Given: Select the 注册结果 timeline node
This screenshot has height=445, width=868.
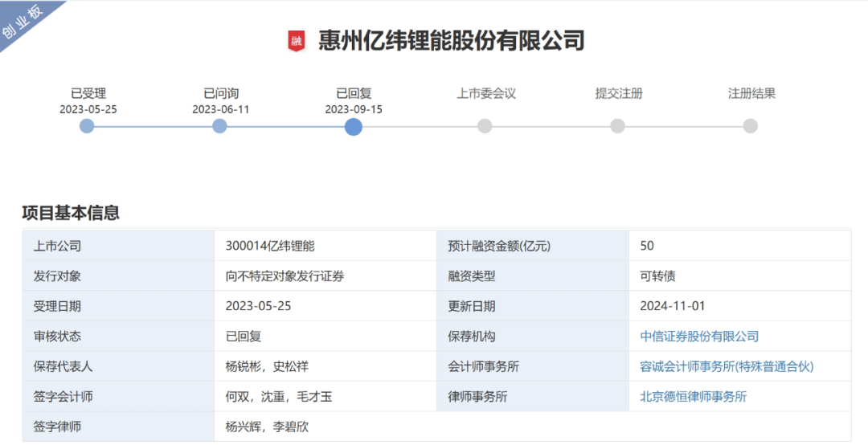Looking at the screenshot, I should 751,126.
